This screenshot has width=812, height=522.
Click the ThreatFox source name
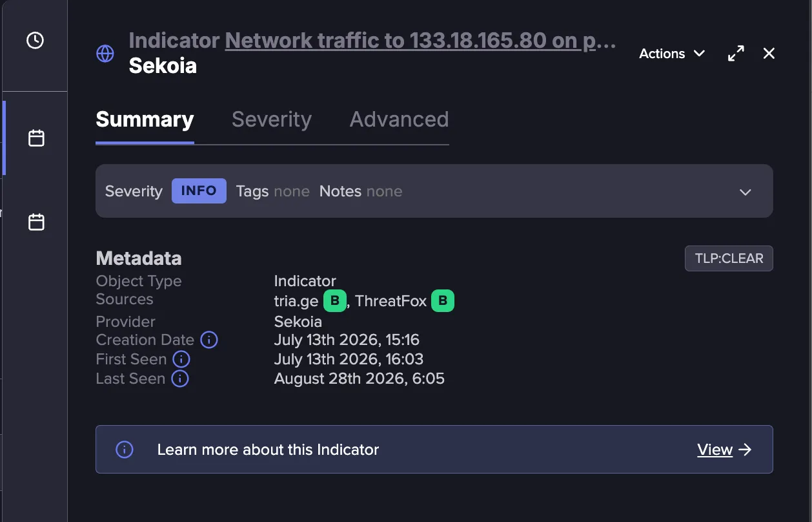[391, 301]
